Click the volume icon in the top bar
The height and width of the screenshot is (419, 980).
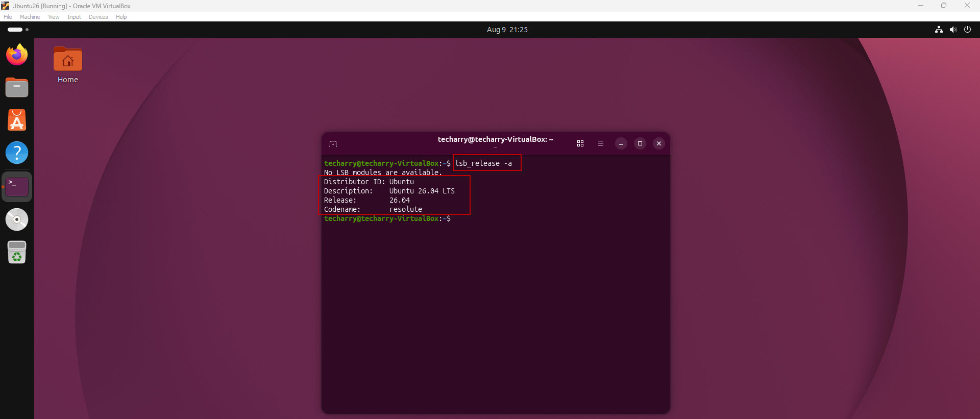coord(953,30)
